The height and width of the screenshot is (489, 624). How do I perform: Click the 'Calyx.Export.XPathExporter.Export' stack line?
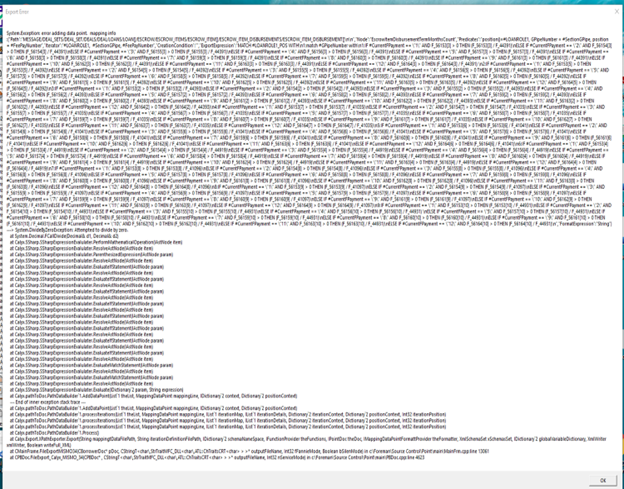click(x=306, y=442)
